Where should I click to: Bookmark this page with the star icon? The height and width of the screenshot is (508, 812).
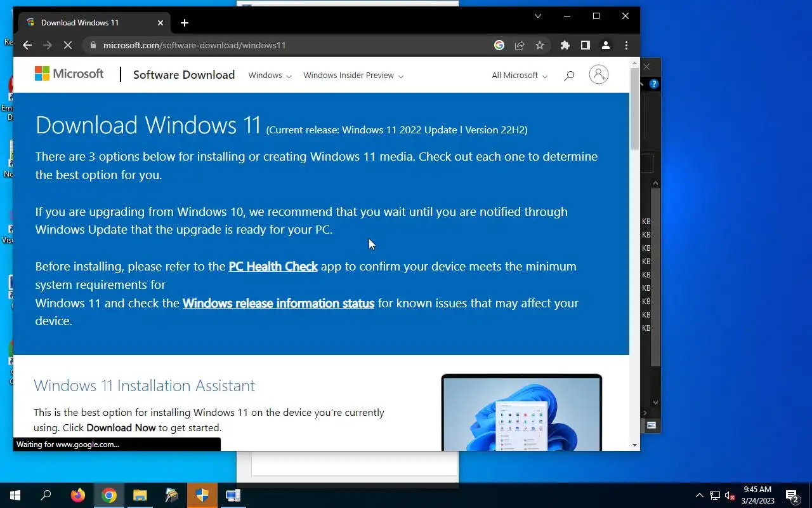(x=540, y=45)
